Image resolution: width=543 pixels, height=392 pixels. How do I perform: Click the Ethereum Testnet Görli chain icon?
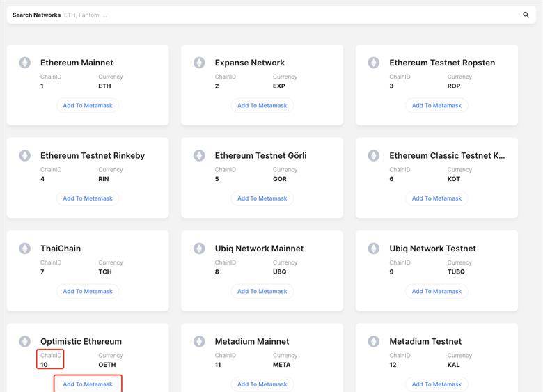pyautogui.click(x=199, y=155)
